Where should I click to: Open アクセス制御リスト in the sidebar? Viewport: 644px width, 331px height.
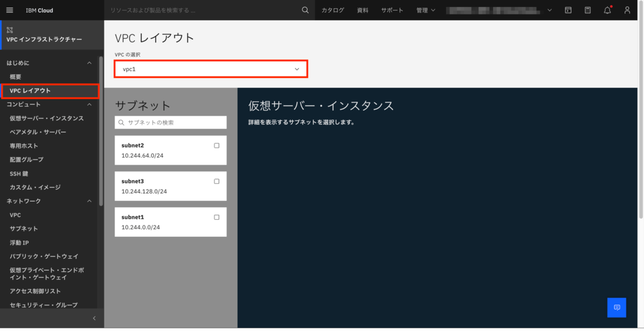pos(35,291)
